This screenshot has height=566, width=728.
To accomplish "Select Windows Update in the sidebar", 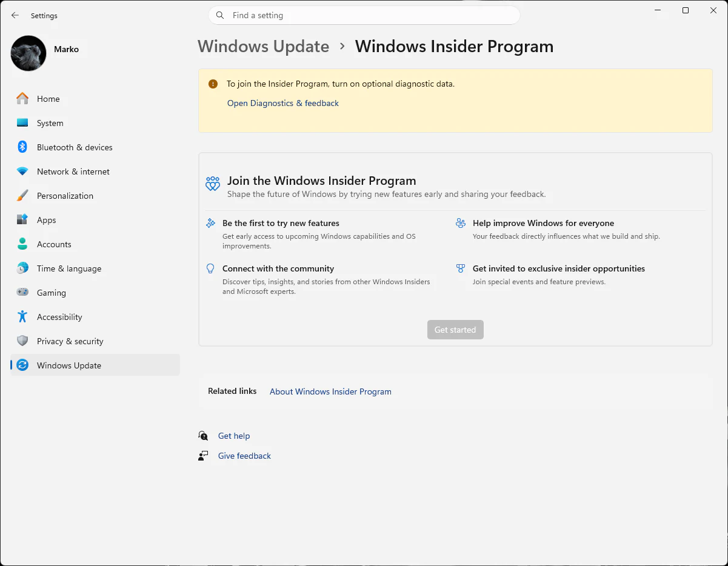I will point(95,365).
